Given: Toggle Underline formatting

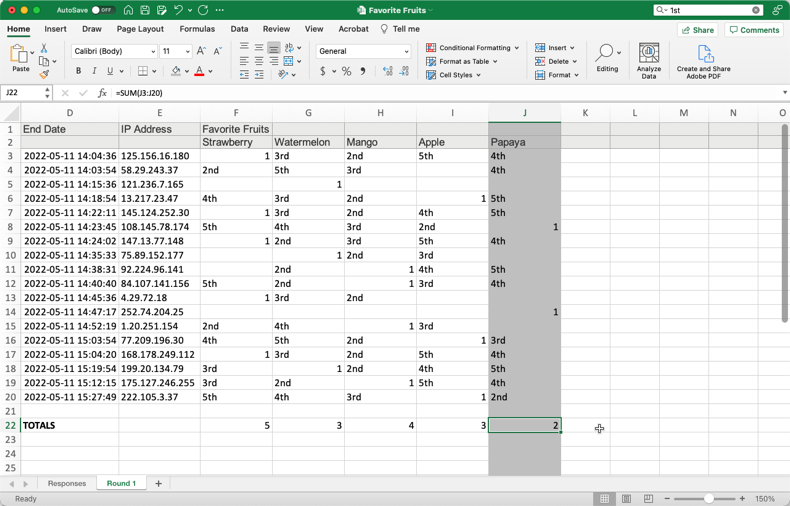Looking at the screenshot, I should (110, 71).
